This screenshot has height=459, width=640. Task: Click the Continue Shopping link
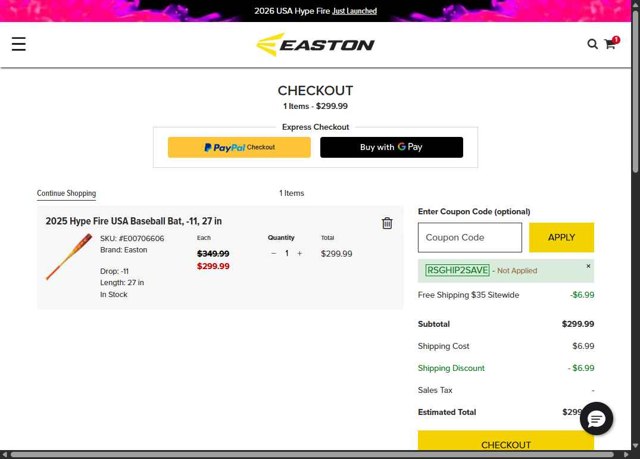[x=67, y=193]
